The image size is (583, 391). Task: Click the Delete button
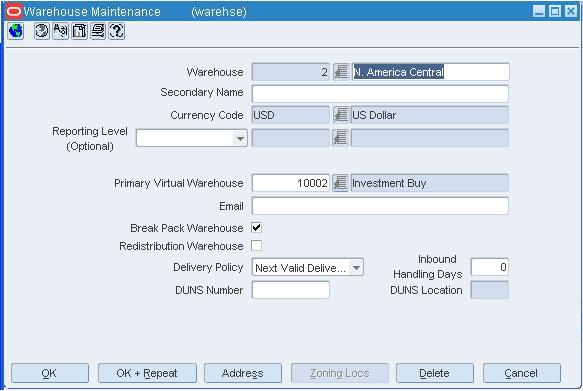click(435, 373)
